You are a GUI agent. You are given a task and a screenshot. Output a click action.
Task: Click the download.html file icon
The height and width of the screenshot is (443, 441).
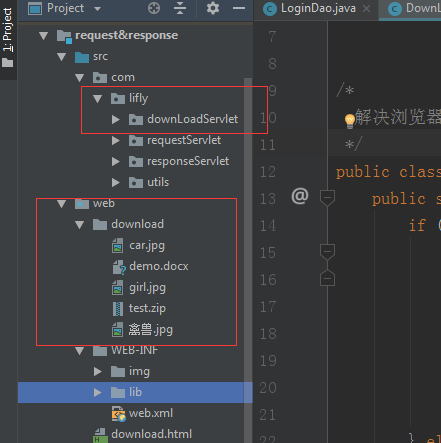pyautogui.click(x=100, y=435)
